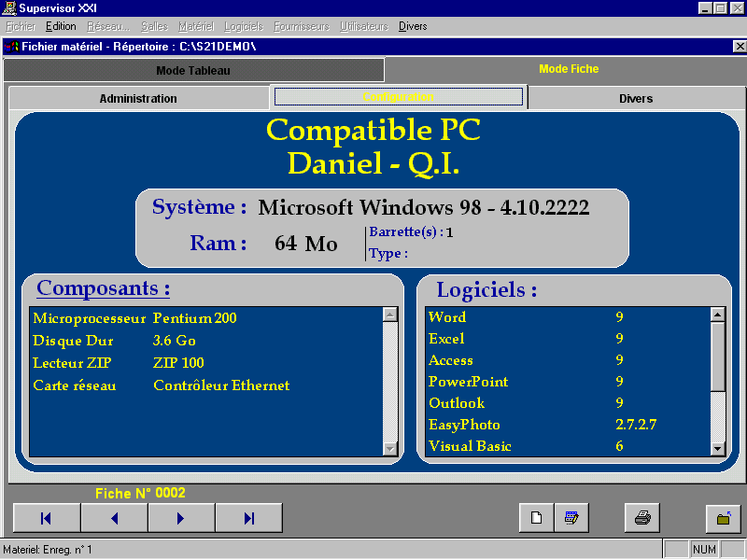Viewport: 747px width, 560px height.
Task: Click the Fiche N° 0002 label
Action: (140, 494)
